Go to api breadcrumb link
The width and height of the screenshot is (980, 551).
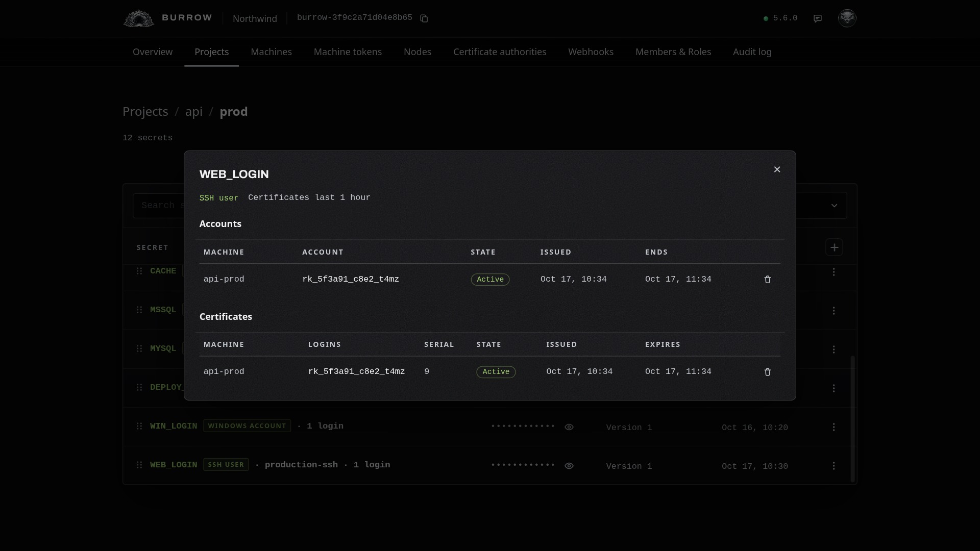tap(194, 112)
